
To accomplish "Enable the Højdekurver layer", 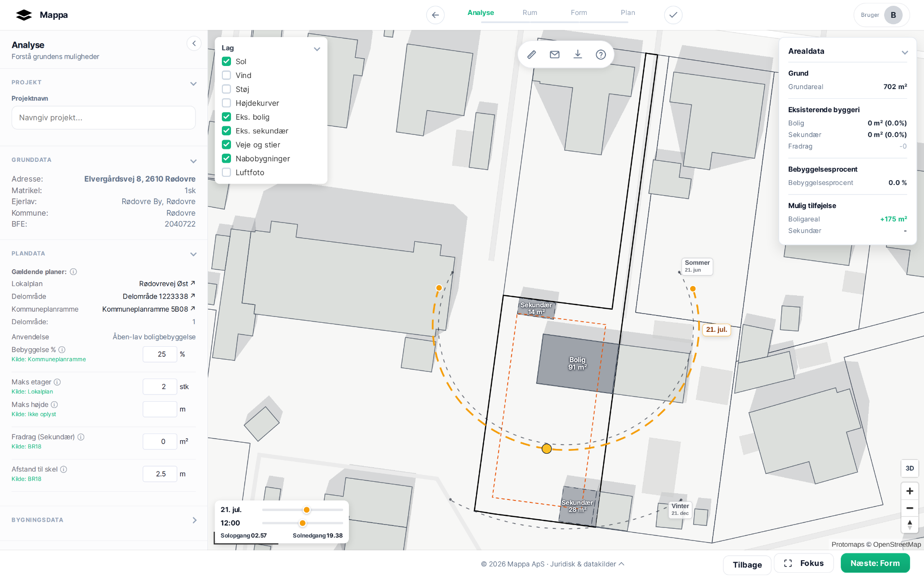I will tap(226, 103).
